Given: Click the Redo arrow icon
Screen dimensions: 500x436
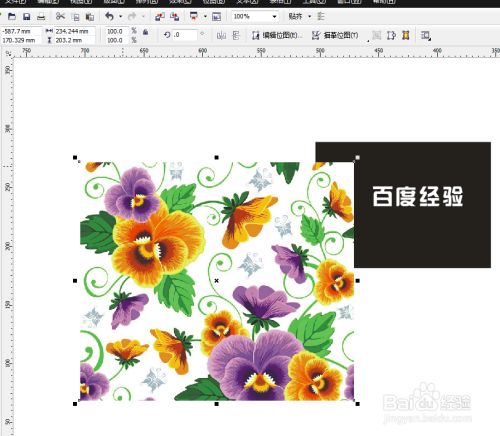Looking at the screenshot, I should point(132,16).
